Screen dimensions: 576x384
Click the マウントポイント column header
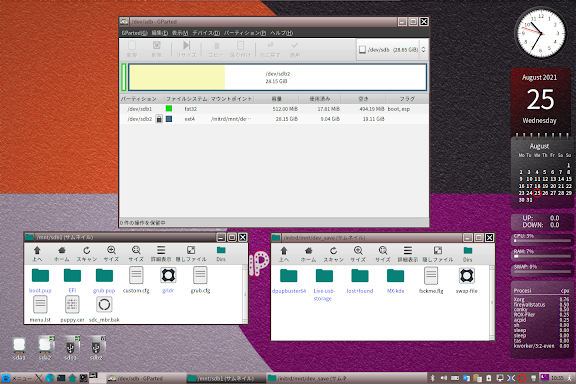231,99
